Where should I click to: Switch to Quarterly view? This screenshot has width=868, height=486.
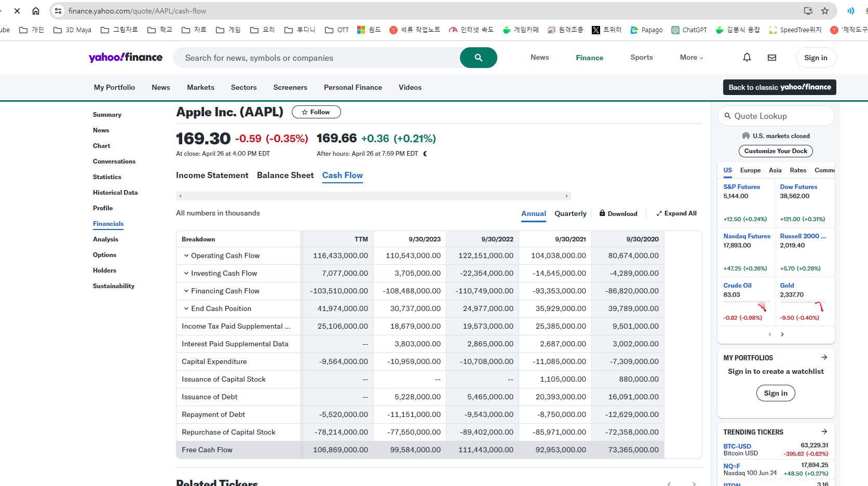(x=571, y=213)
